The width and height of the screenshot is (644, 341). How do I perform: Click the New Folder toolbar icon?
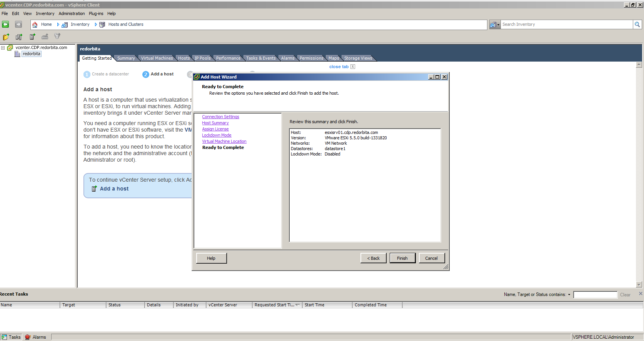coord(6,37)
